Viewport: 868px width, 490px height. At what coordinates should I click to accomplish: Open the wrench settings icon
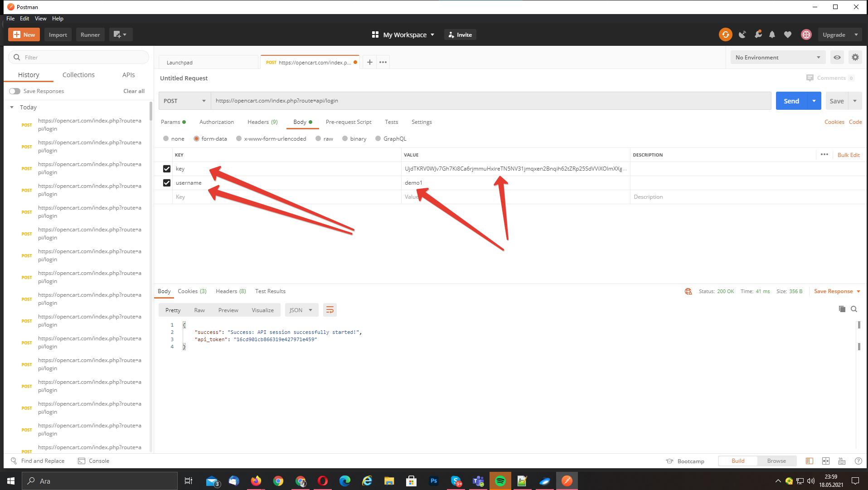[x=758, y=34]
